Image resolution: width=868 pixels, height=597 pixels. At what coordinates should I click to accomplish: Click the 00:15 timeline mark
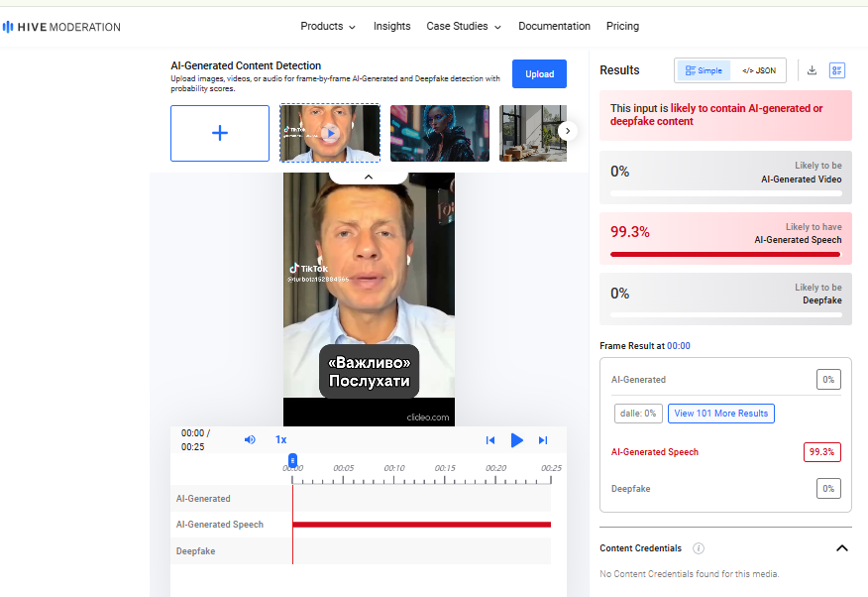(x=445, y=468)
